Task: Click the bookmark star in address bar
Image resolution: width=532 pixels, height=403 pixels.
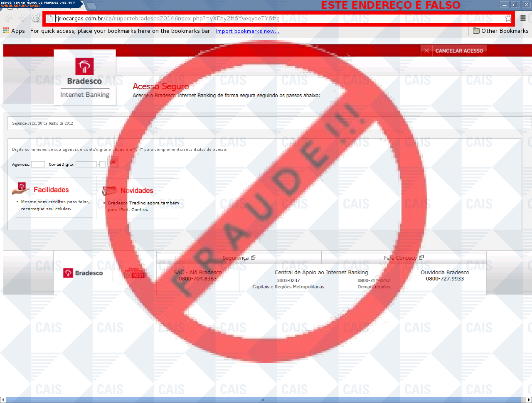Action: (508, 18)
